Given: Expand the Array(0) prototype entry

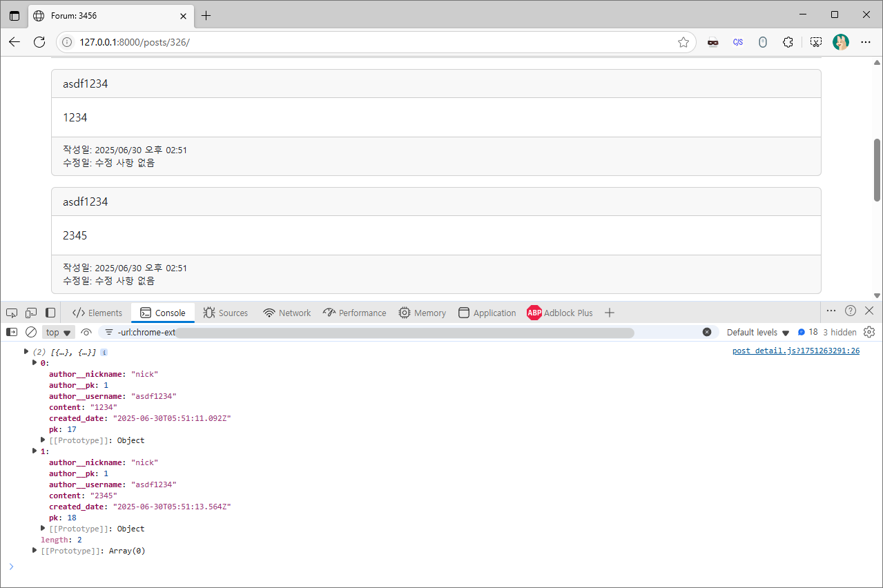Looking at the screenshot, I should coord(35,550).
